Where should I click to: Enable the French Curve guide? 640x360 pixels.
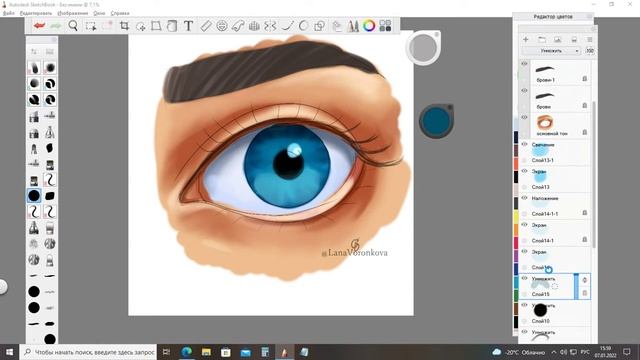pyautogui.click(x=238, y=26)
